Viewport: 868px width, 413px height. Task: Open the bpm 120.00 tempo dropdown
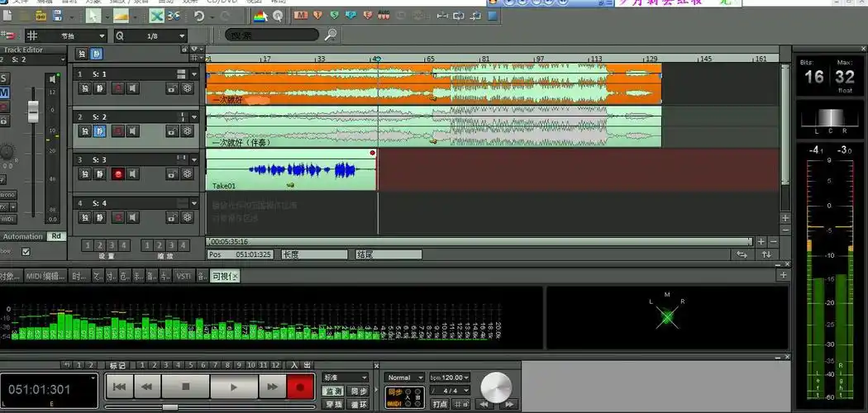(449, 377)
